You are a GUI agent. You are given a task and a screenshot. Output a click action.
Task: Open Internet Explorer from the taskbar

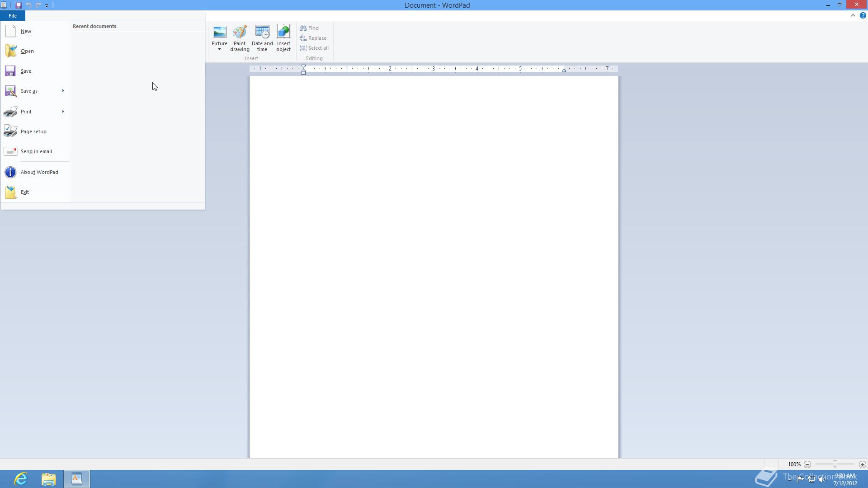(21, 479)
